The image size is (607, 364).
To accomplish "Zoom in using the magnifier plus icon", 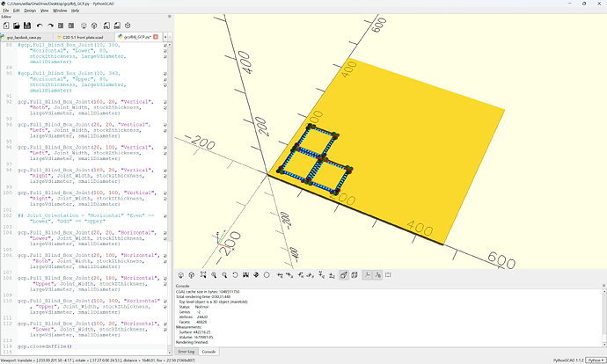I will (214, 275).
